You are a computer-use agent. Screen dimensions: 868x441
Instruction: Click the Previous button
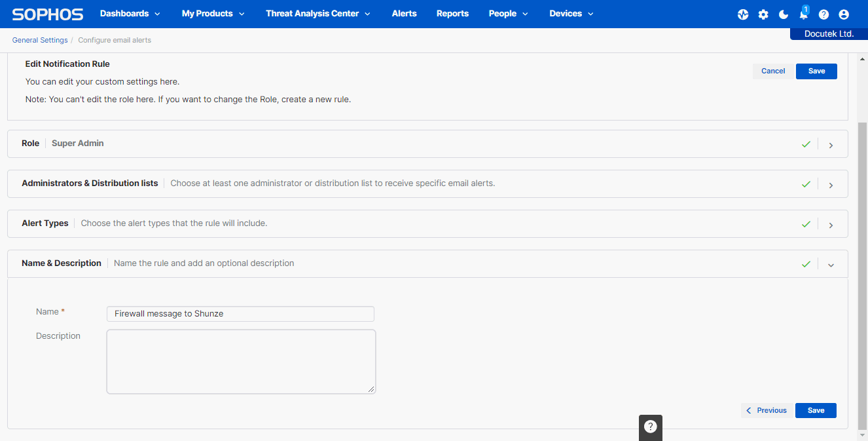click(767, 410)
